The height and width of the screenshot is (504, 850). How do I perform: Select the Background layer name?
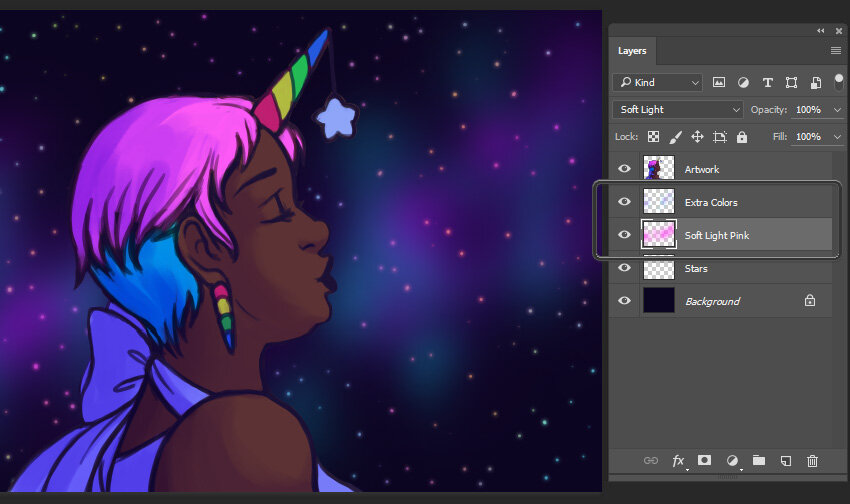[x=712, y=301]
